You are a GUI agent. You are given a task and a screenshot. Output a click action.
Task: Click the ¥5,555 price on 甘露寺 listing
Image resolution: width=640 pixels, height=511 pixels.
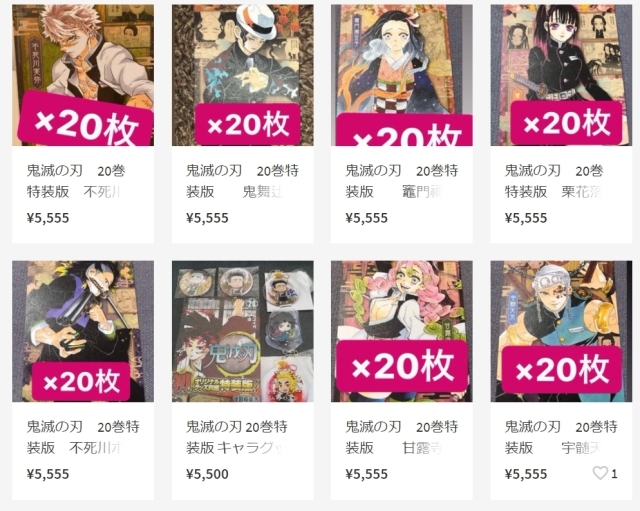coord(367,474)
